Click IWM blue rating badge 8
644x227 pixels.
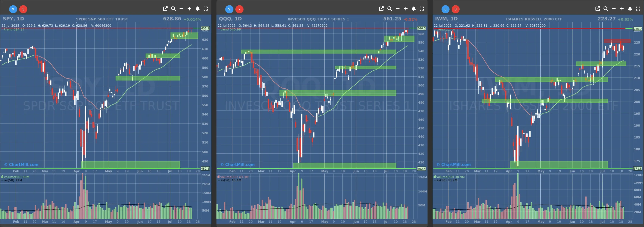click(445, 9)
